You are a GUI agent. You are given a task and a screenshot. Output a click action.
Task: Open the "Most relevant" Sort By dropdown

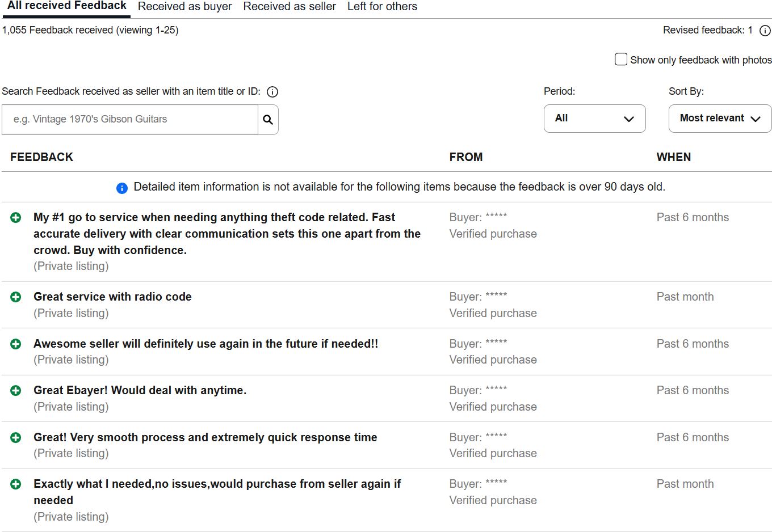tap(719, 119)
